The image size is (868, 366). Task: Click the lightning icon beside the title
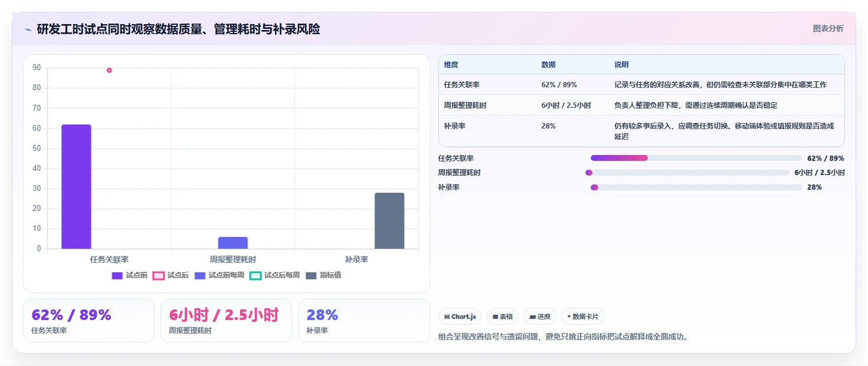28,29
